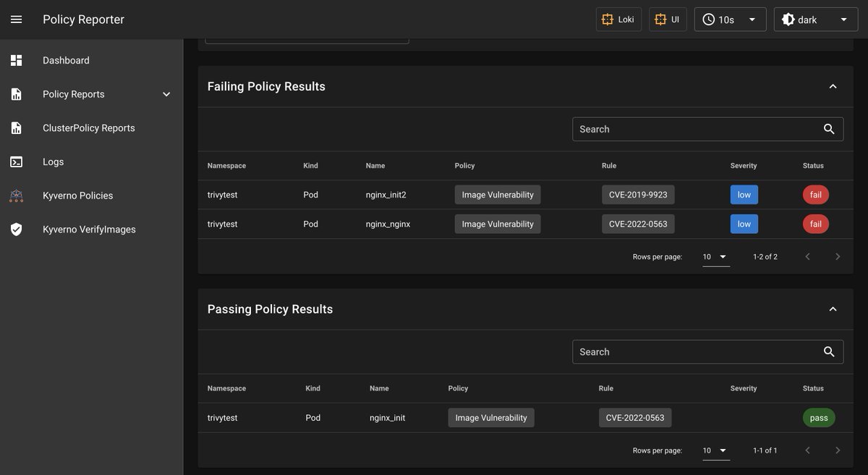
Task: Open ClusterPolicy Reports page
Action: coord(91,128)
